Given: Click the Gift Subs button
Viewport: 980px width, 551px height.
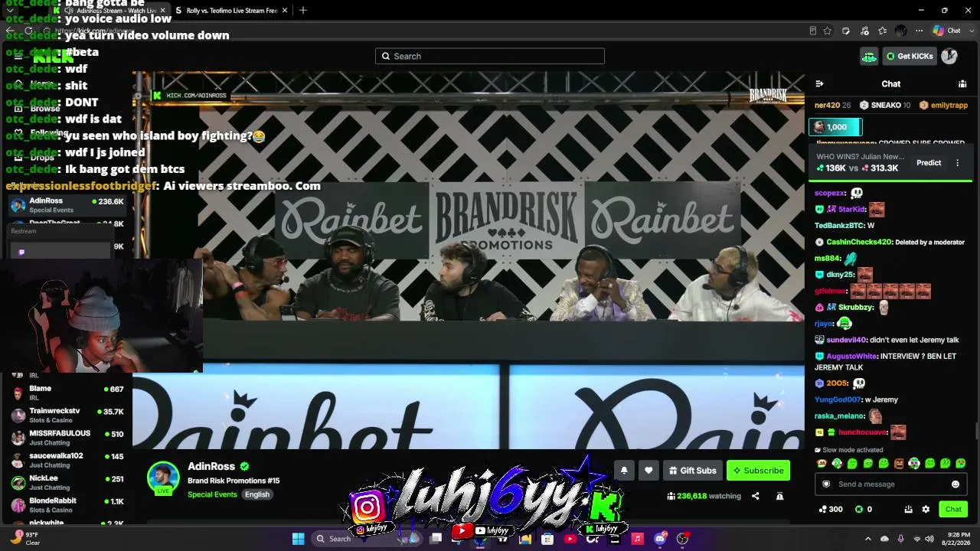Looking at the screenshot, I should coord(692,471).
